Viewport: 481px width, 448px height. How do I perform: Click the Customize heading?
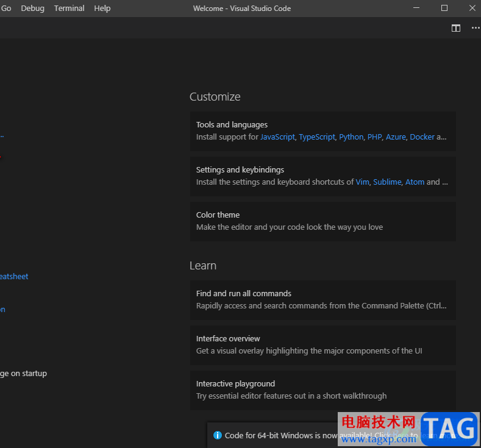[215, 96]
